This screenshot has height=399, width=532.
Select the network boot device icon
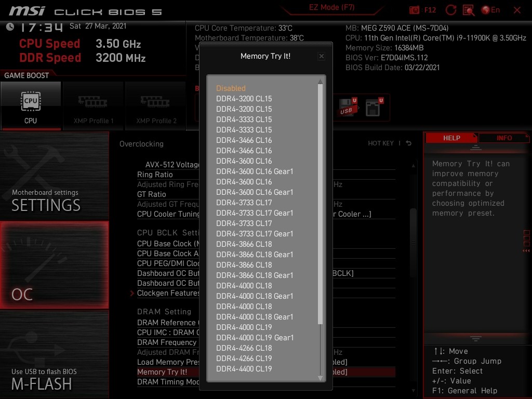tap(374, 107)
